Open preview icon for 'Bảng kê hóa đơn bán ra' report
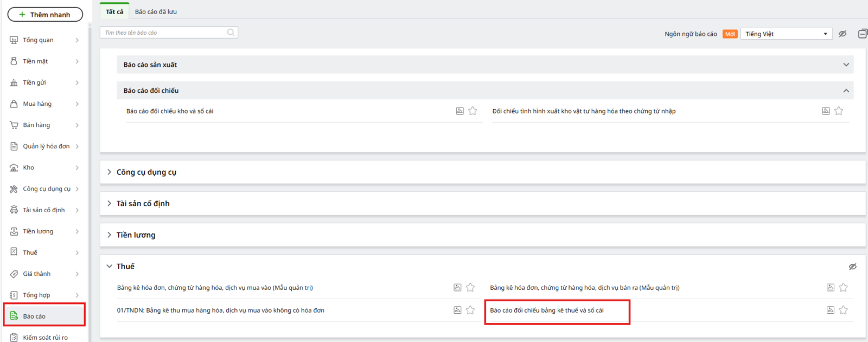 tap(830, 288)
